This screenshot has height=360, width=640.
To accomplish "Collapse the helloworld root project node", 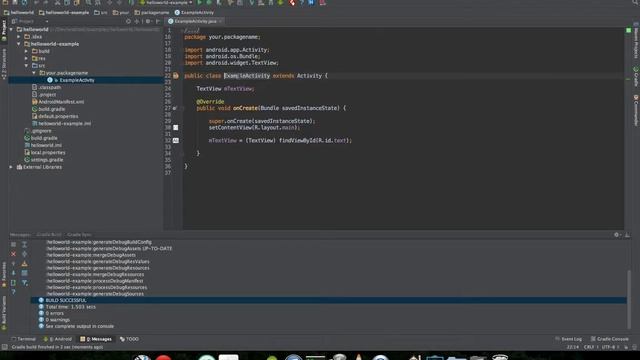I will click(x=11, y=29).
